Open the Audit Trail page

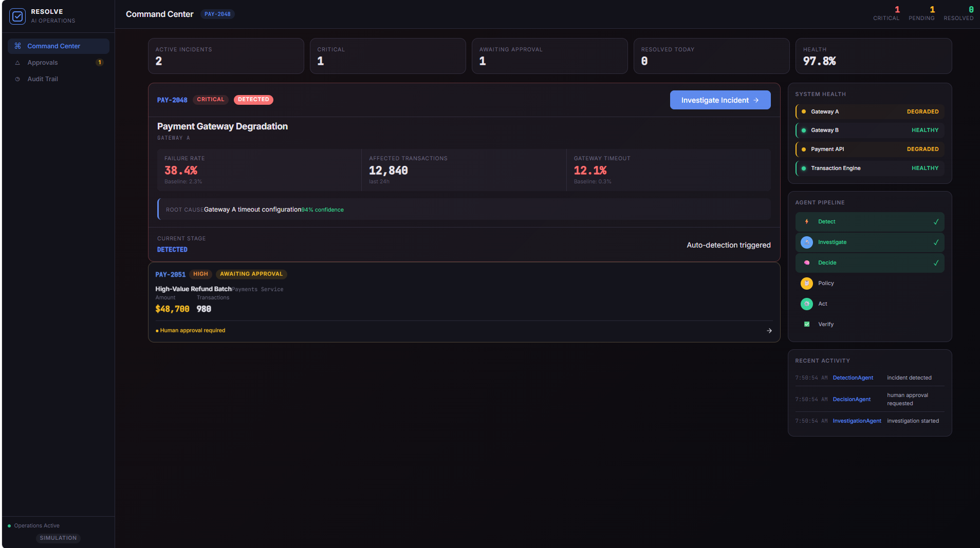(x=59, y=79)
